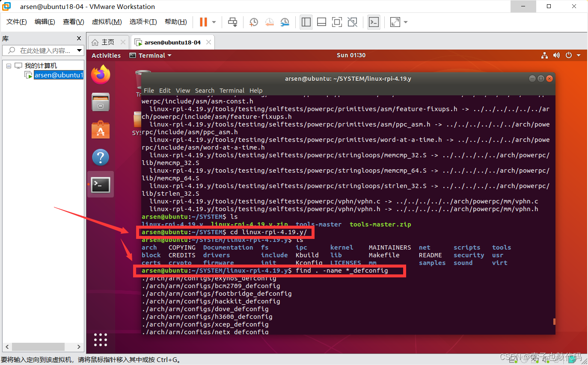Click the library search input field
Screen dimensions: 588x365
[39, 50]
